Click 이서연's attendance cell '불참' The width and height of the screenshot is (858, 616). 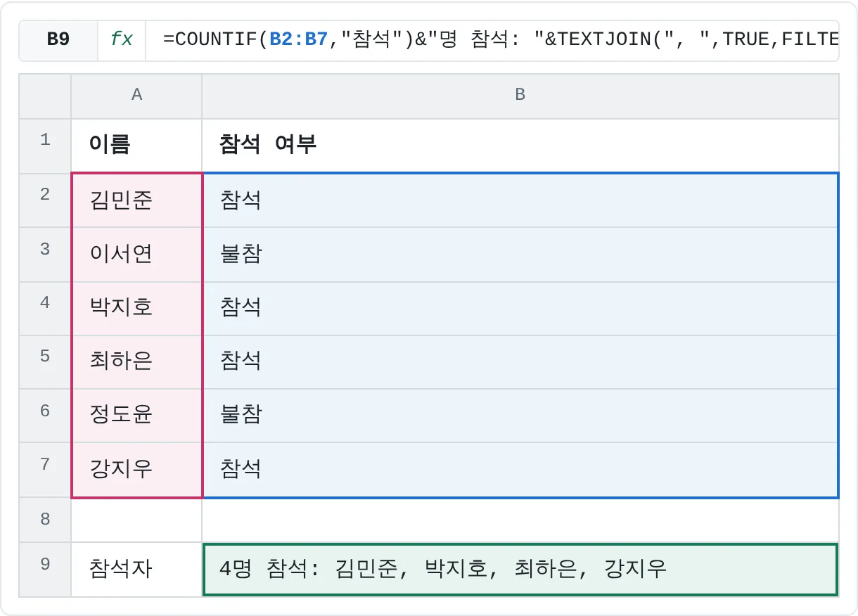coord(520,254)
